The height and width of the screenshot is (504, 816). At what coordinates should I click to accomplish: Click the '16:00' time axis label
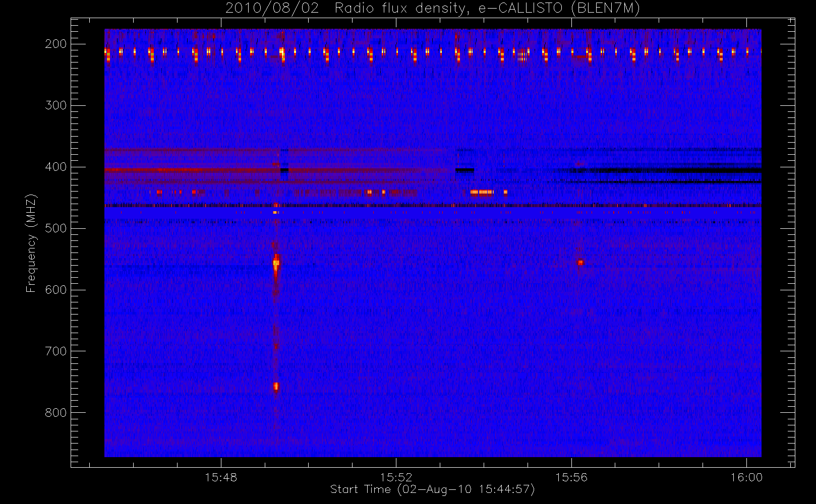point(746,477)
